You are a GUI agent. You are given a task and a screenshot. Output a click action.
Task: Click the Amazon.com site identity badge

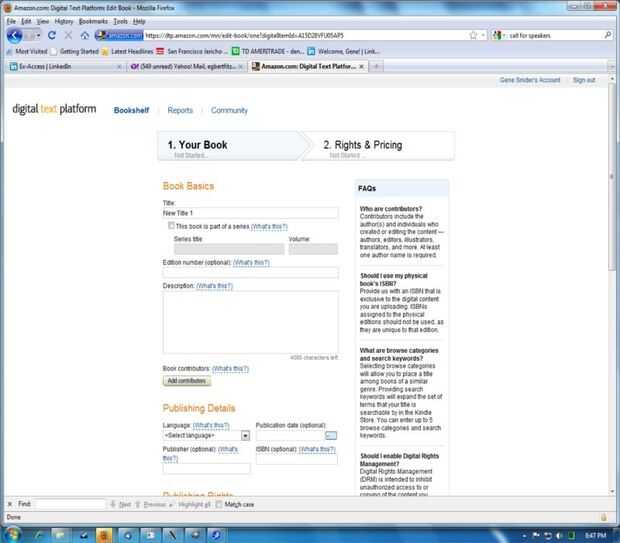pos(119,36)
